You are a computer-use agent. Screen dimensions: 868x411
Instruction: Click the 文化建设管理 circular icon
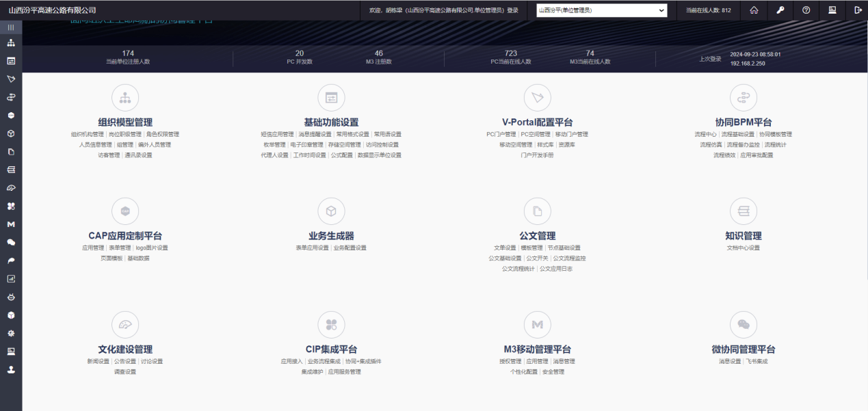pyautogui.click(x=125, y=325)
